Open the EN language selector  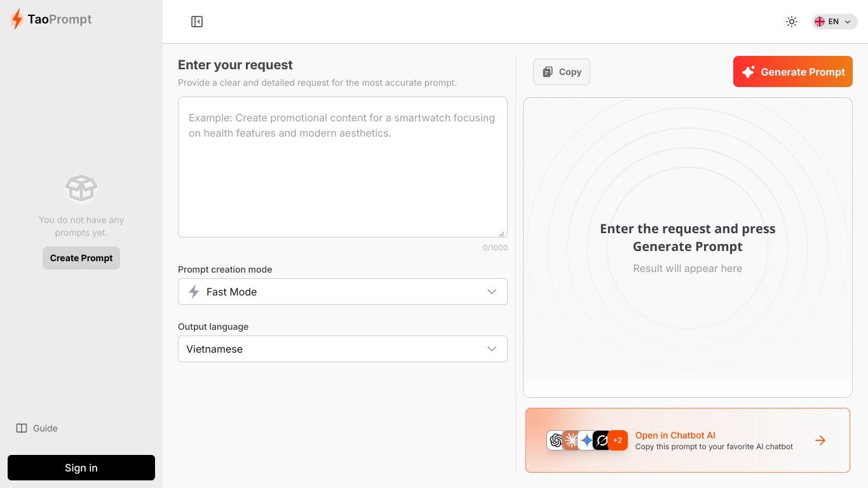tap(835, 22)
